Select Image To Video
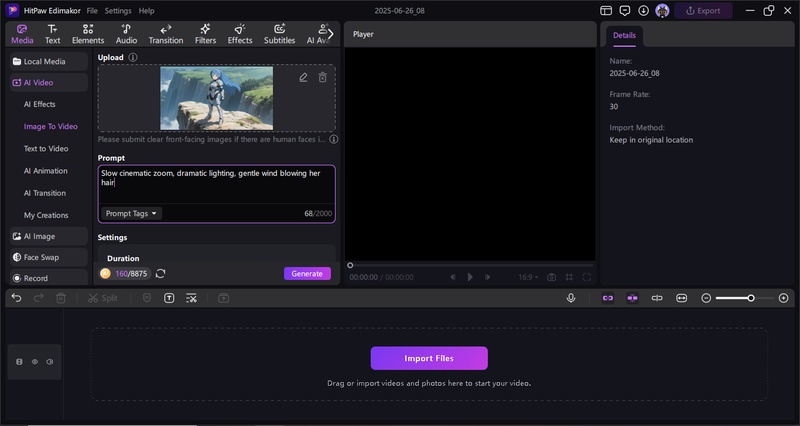Image resolution: width=800 pixels, height=426 pixels. [x=51, y=127]
